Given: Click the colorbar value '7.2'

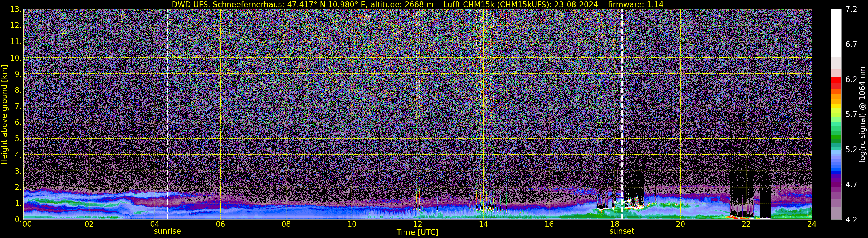Looking at the screenshot, I should pyautogui.click(x=851, y=9).
